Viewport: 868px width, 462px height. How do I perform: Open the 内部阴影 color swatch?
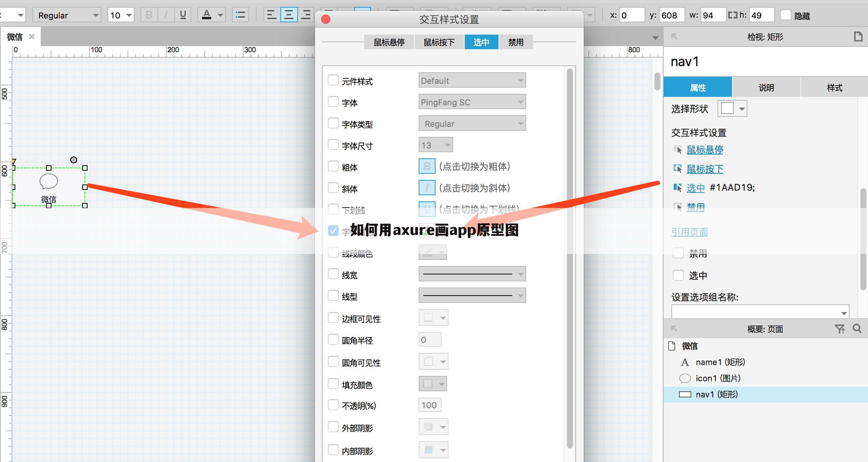(433, 450)
